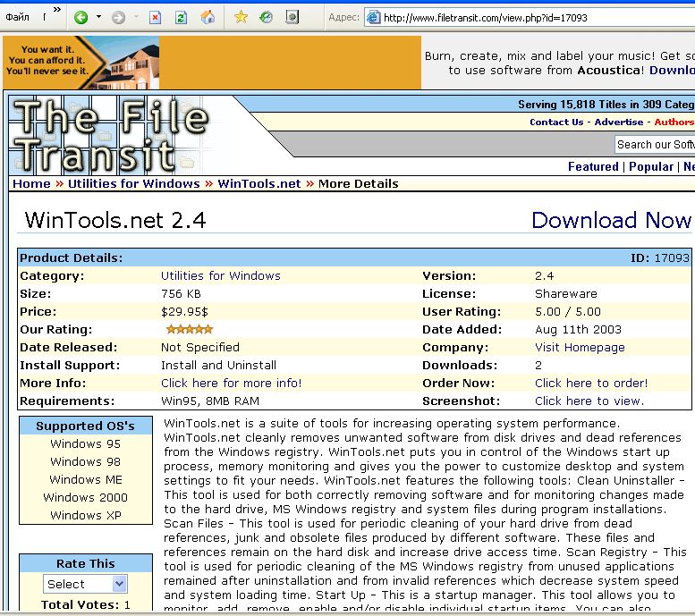The height and width of the screenshot is (616, 695).
Task: Click the Win95, 8MB RAM requirements
Action: pos(210,401)
